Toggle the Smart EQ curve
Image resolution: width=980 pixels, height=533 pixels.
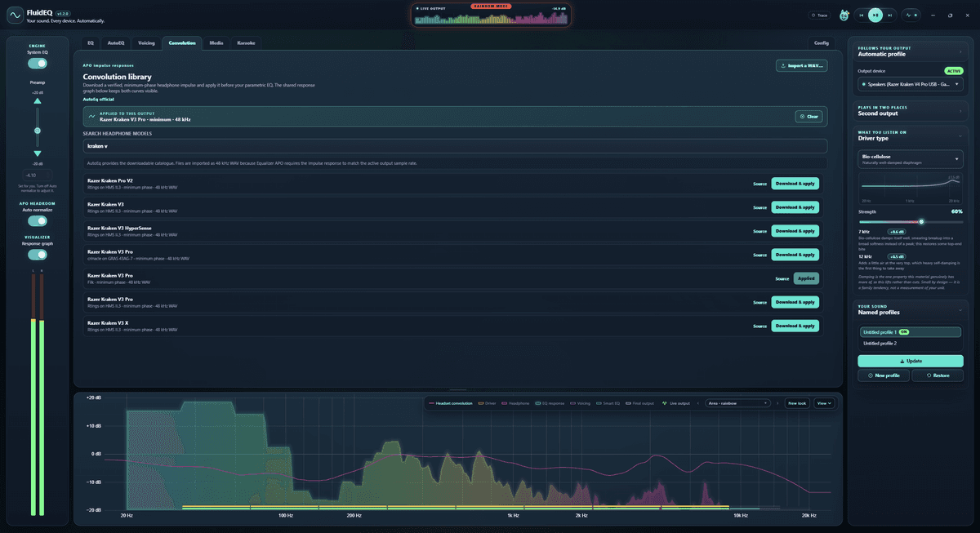tap(608, 403)
